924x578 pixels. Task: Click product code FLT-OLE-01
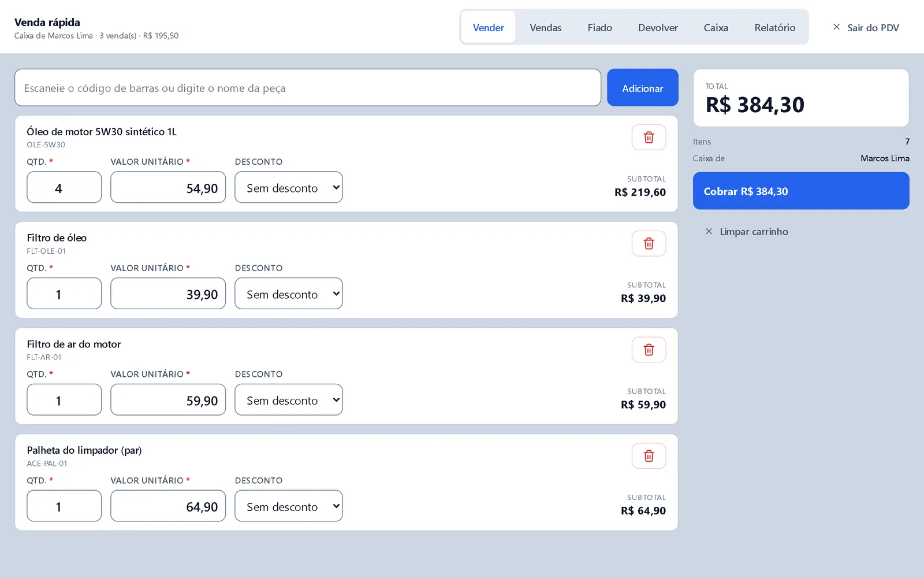click(46, 251)
